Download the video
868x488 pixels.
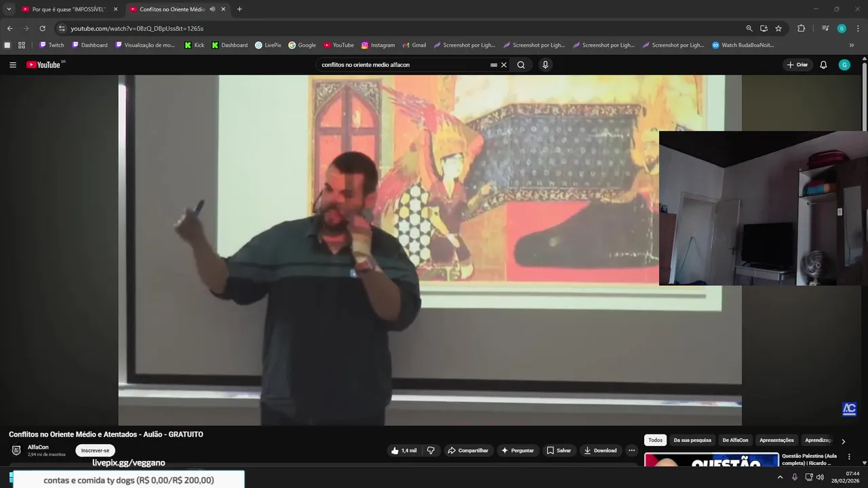click(600, 451)
